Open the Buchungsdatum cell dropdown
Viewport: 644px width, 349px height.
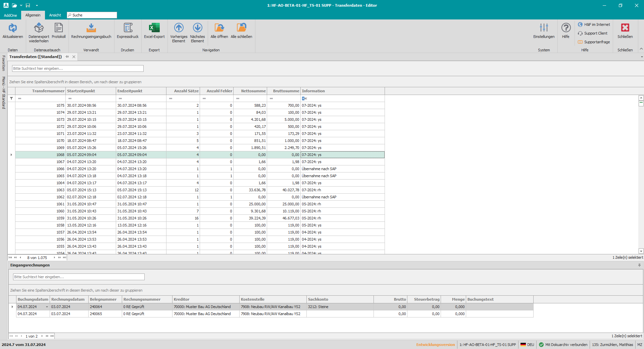(47, 307)
